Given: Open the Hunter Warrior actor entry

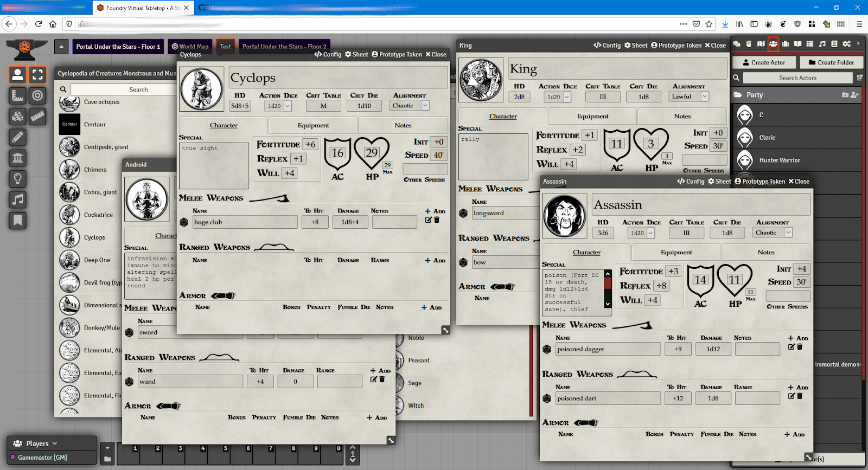Looking at the screenshot, I should coord(796,160).
